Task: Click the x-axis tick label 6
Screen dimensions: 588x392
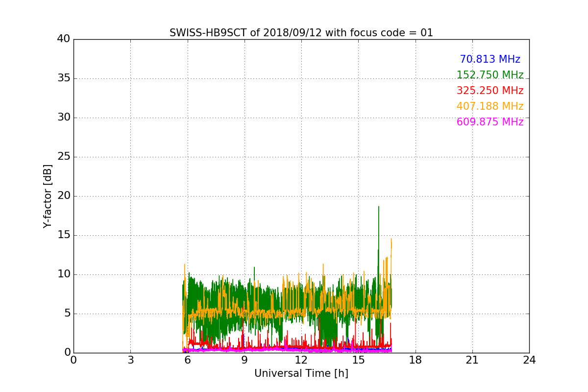Action: point(187,360)
